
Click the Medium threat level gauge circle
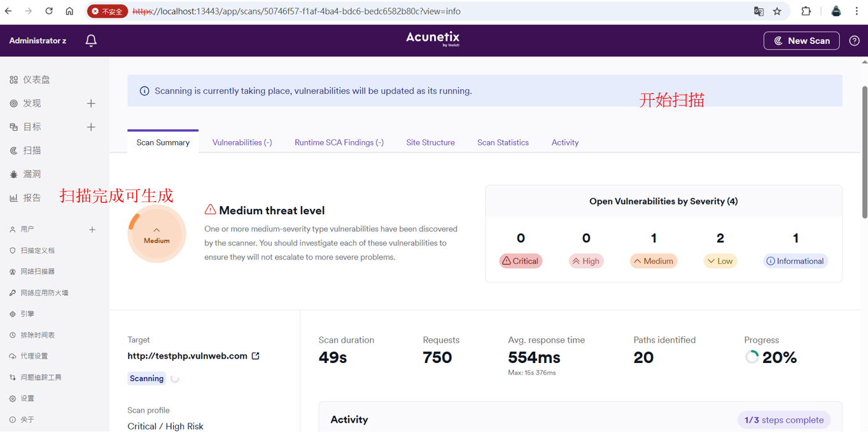coord(157,234)
